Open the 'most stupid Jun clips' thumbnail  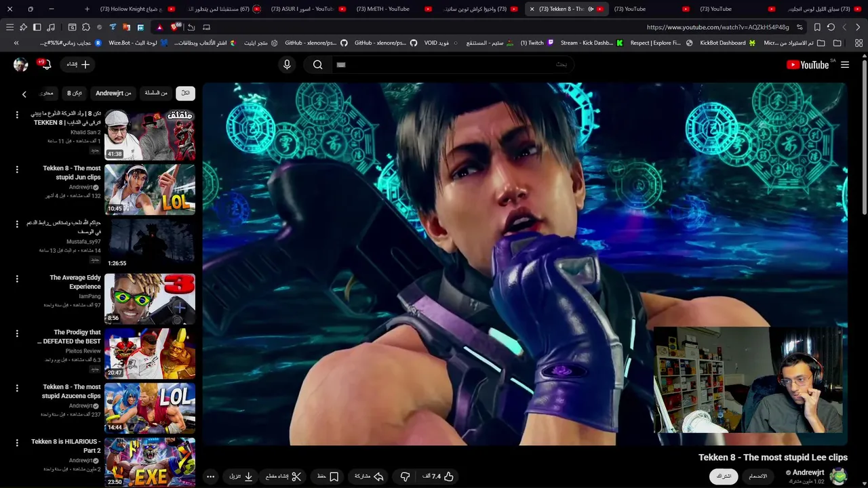pyautogui.click(x=150, y=189)
